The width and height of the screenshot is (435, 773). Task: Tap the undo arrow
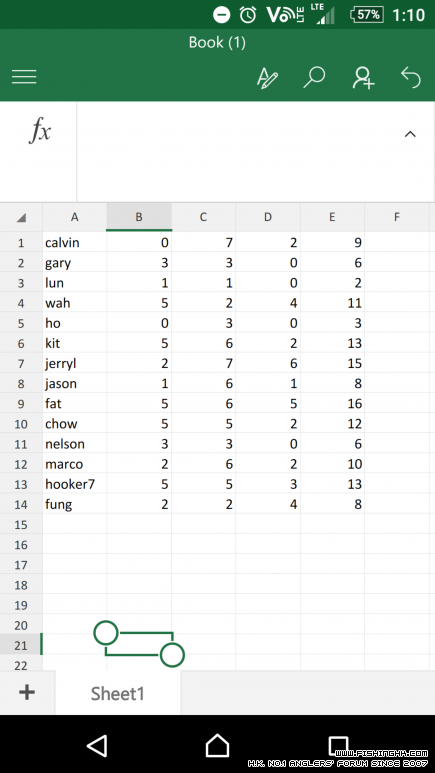point(411,77)
